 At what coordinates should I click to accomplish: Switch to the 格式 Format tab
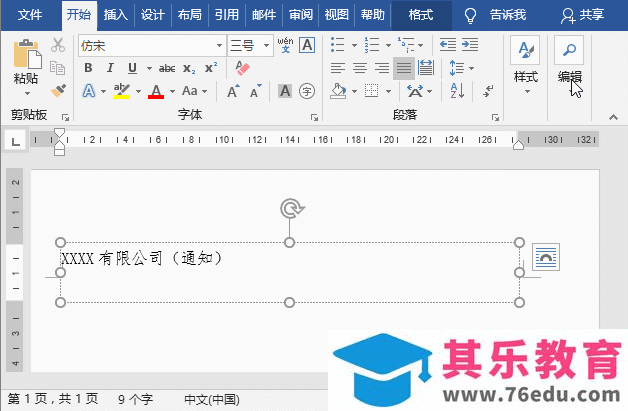(421, 15)
